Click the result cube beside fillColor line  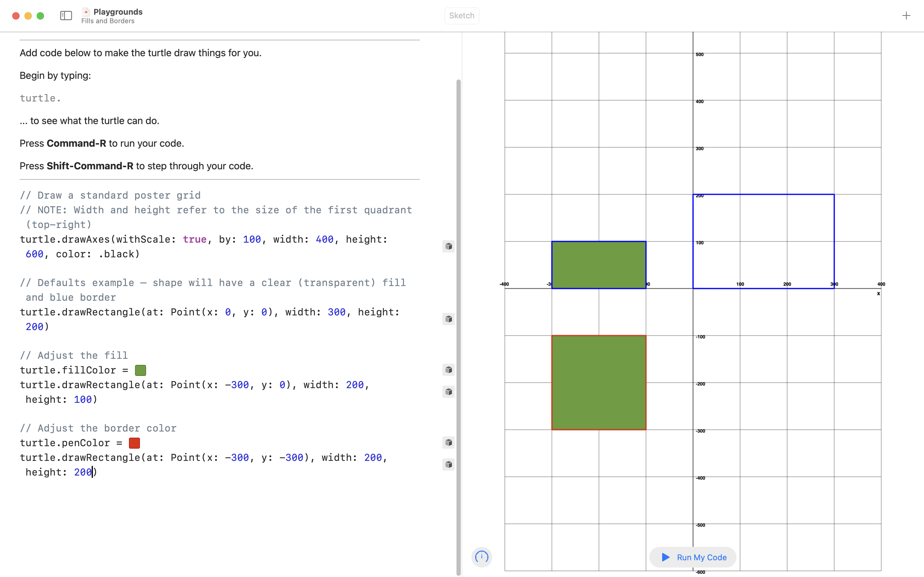[x=449, y=370]
